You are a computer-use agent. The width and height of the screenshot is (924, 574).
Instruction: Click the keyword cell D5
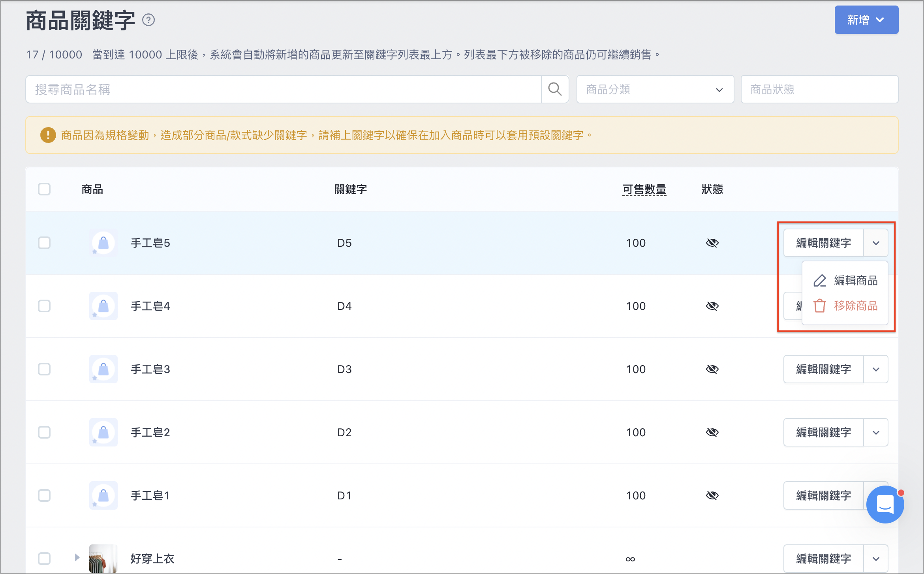(344, 243)
